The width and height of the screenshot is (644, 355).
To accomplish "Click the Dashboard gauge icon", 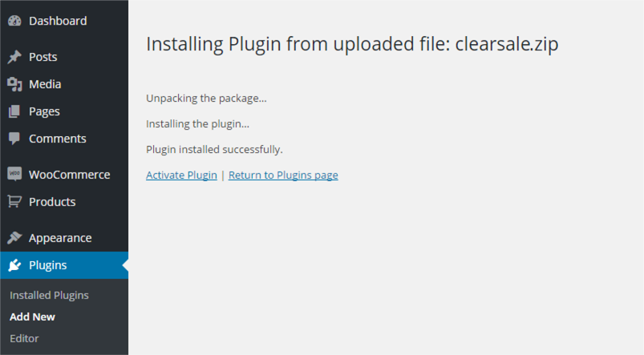I will [x=14, y=21].
